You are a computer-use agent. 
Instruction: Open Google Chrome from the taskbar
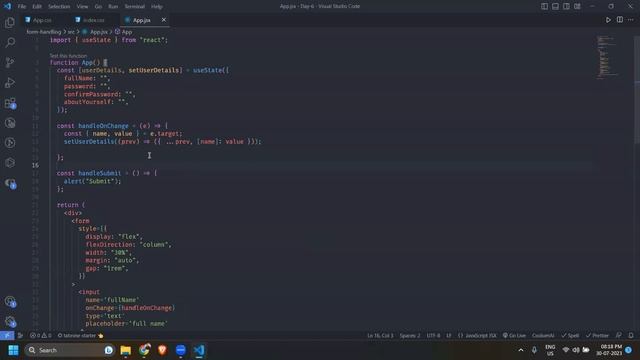point(144,350)
